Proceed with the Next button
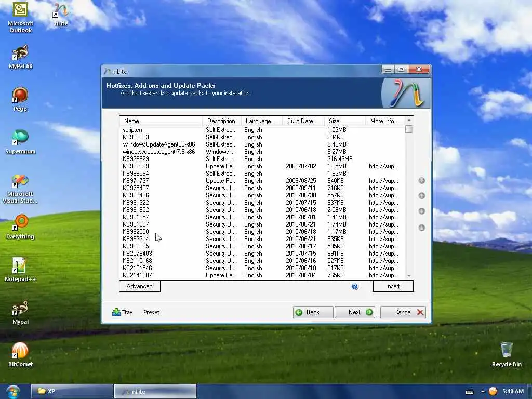 (355, 312)
